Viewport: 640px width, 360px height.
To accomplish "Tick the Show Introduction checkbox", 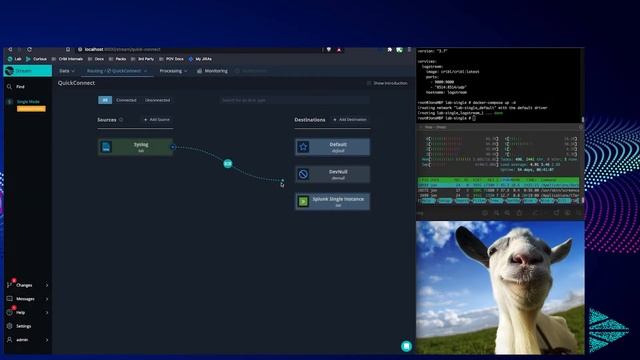I will [x=369, y=83].
